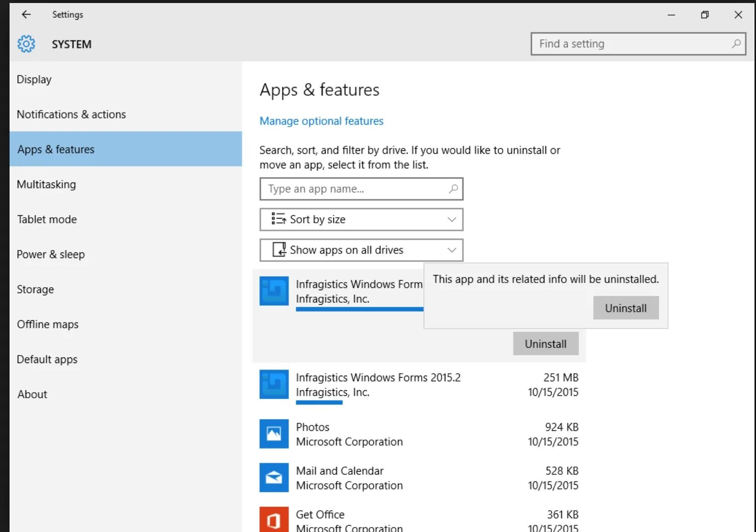
Task: Open Storage settings
Action: pyautogui.click(x=126, y=289)
